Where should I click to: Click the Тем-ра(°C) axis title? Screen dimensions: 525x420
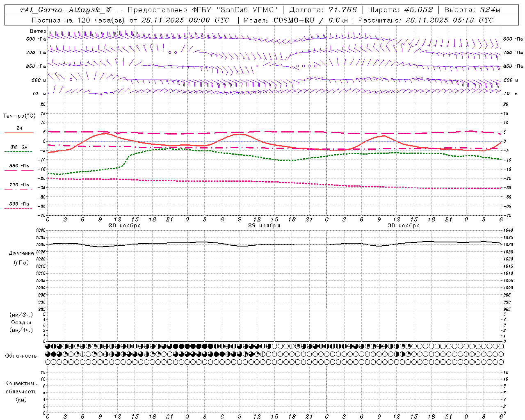click(19, 116)
